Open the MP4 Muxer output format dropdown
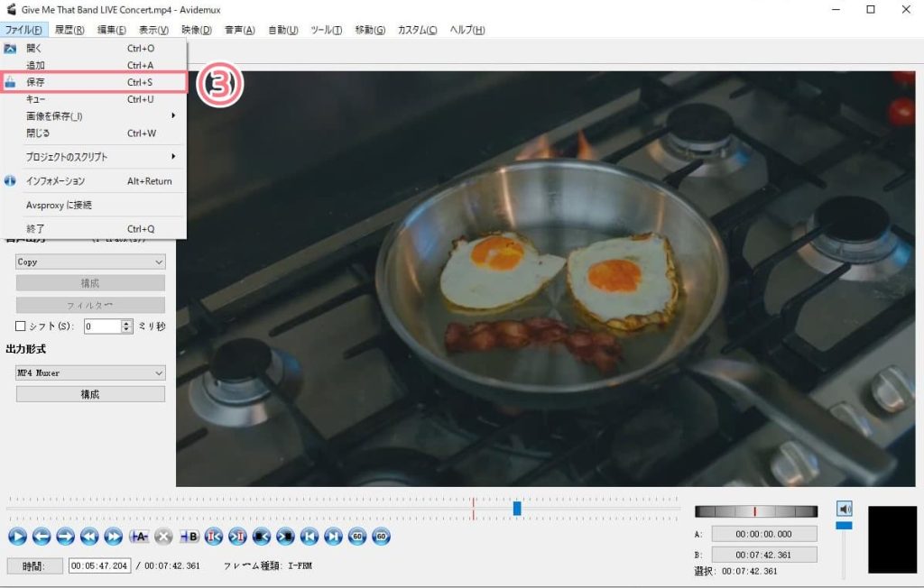 pyautogui.click(x=90, y=372)
